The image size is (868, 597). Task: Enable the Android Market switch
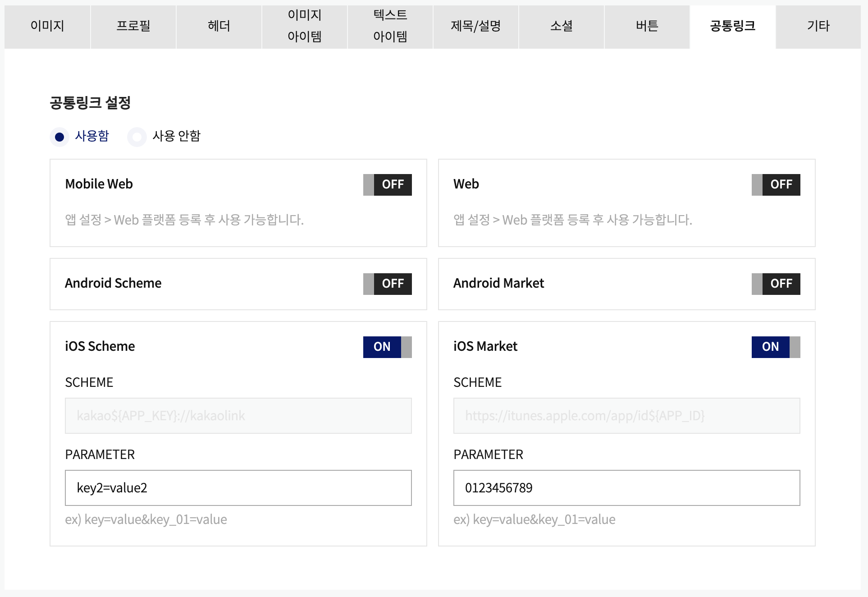(776, 284)
